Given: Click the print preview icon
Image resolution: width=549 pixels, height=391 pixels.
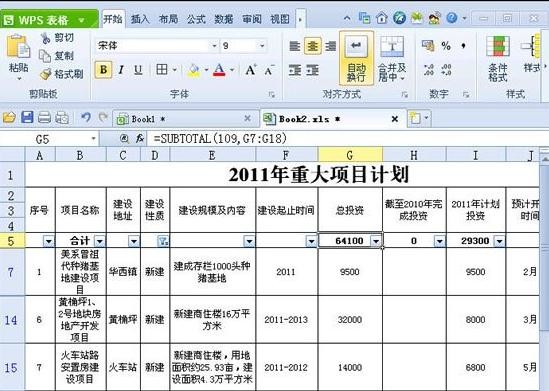Looking at the screenshot, I should click(62, 118).
